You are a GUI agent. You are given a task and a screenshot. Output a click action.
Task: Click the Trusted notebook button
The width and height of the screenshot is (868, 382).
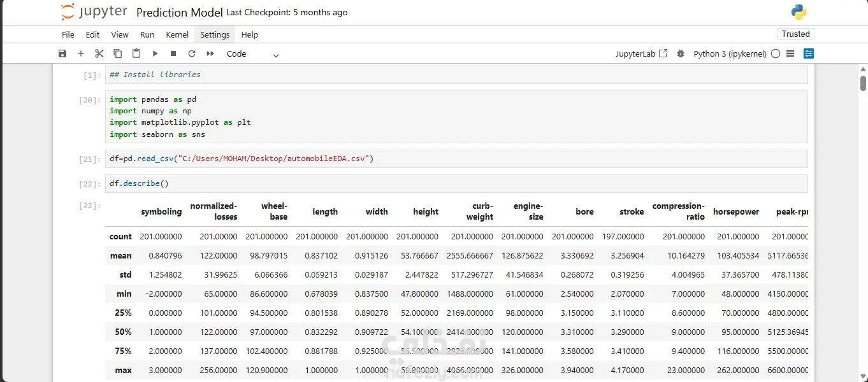[795, 34]
